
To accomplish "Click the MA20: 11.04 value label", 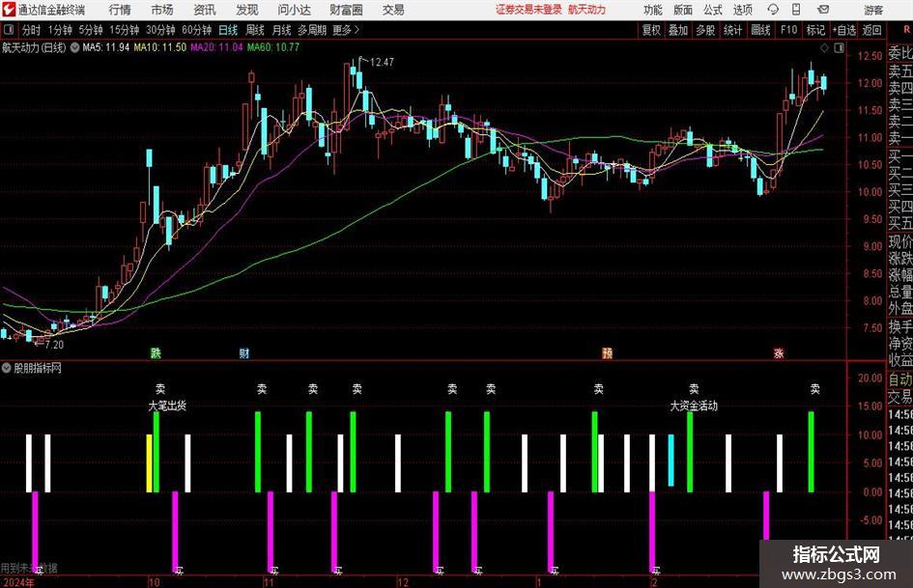I will [216, 47].
